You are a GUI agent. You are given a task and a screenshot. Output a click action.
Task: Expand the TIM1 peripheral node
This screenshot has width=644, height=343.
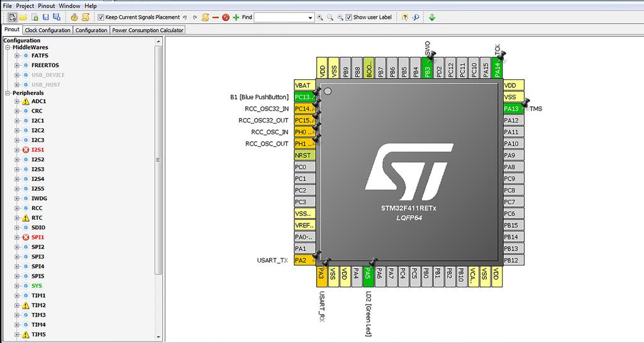point(17,295)
